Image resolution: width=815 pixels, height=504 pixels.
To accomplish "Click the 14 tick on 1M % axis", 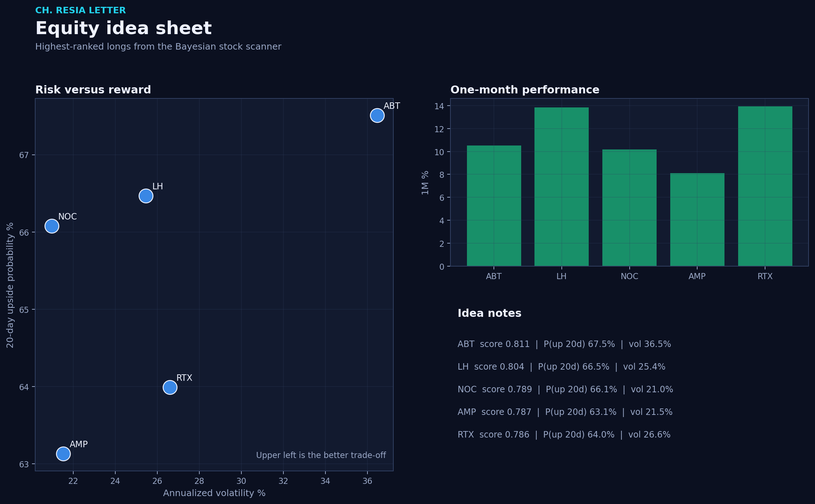I will pos(439,106).
